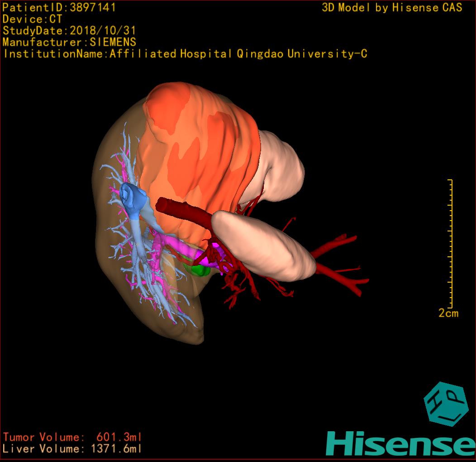Click the teal orientation cube icon

(446, 404)
